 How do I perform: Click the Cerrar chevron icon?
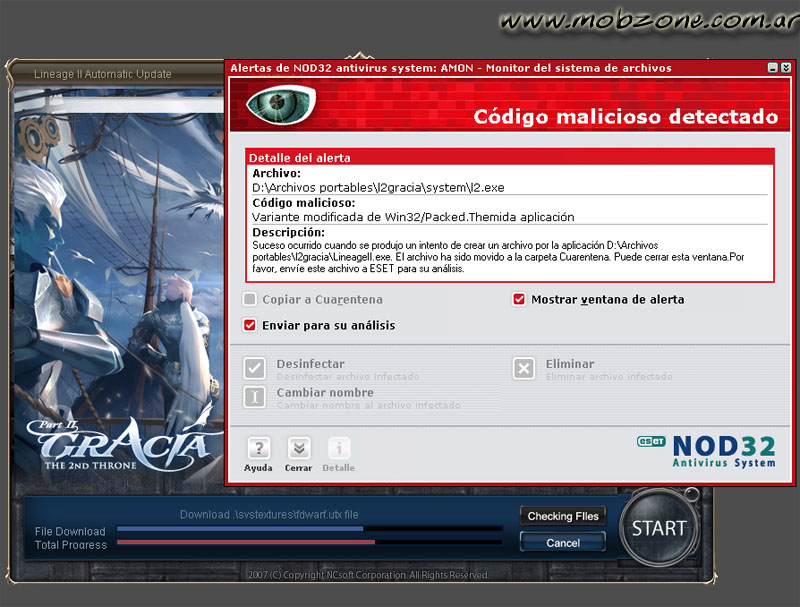point(298,448)
